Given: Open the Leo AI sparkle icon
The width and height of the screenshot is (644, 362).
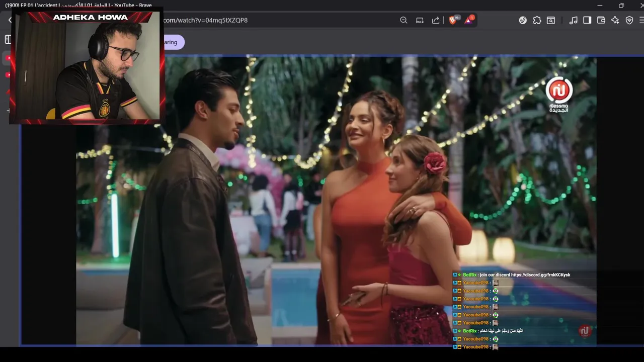Looking at the screenshot, I should pyautogui.click(x=615, y=20).
